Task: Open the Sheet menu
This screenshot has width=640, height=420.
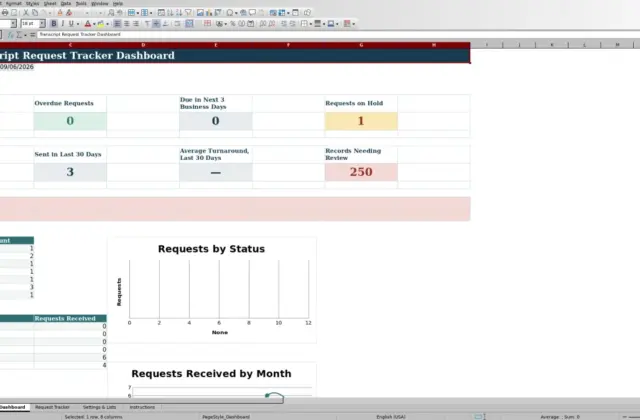Action: 50,3
